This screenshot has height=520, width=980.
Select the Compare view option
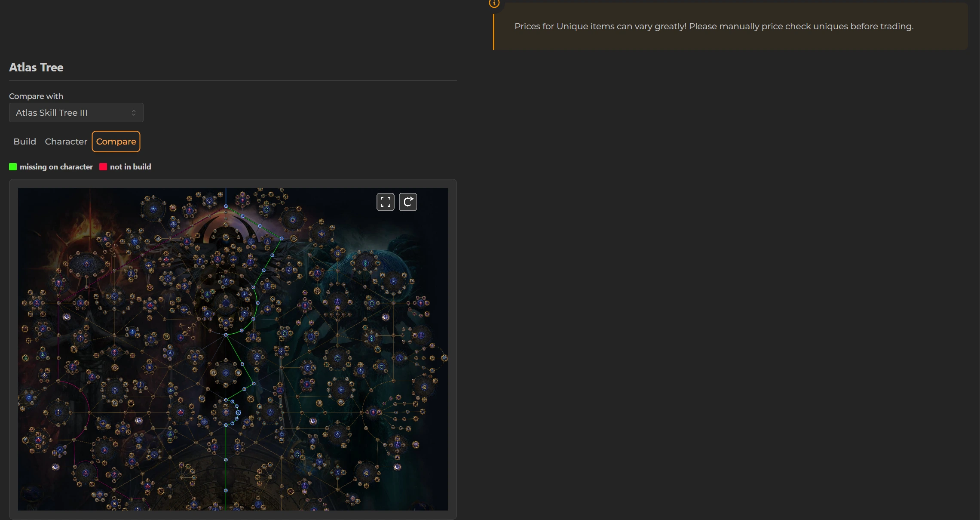pos(116,142)
